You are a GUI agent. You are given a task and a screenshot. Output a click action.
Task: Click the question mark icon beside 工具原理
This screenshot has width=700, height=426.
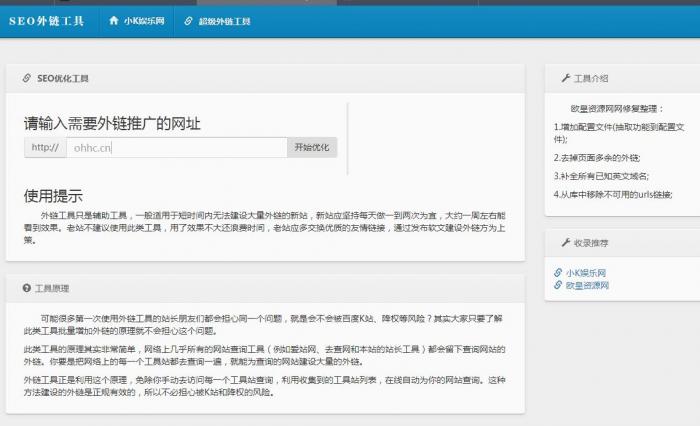(x=27, y=288)
